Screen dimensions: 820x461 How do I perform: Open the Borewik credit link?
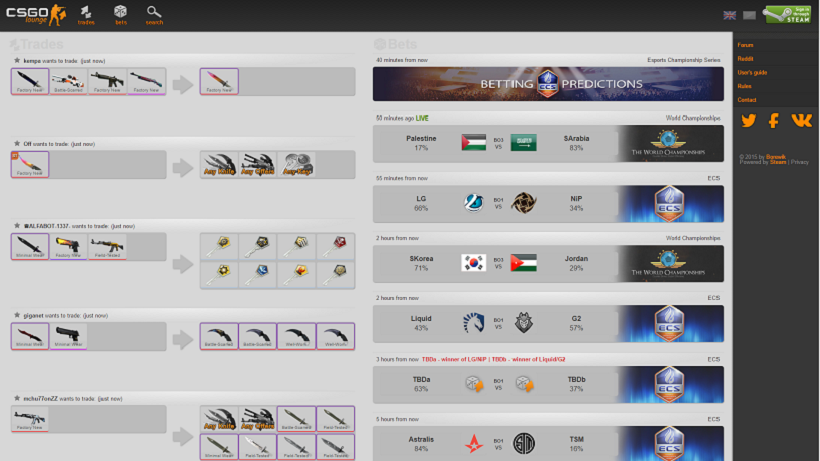coord(776,157)
